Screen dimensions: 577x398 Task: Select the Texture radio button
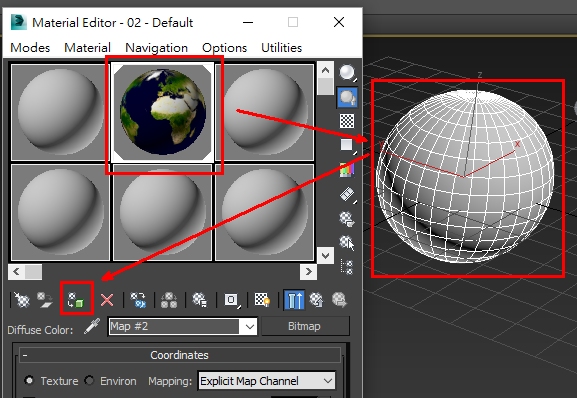coord(29,380)
